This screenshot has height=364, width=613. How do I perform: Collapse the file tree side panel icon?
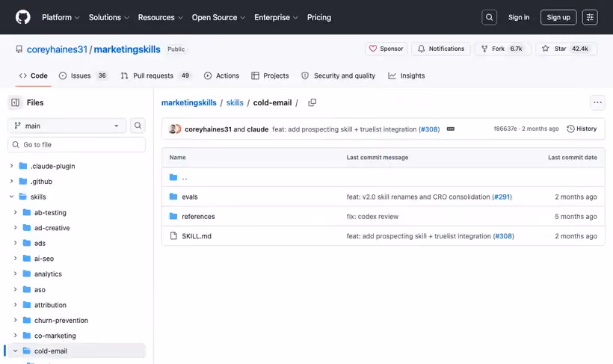[15, 102]
